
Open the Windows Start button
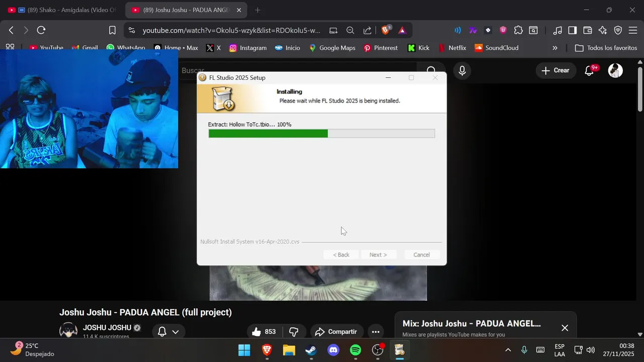[245, 350]
